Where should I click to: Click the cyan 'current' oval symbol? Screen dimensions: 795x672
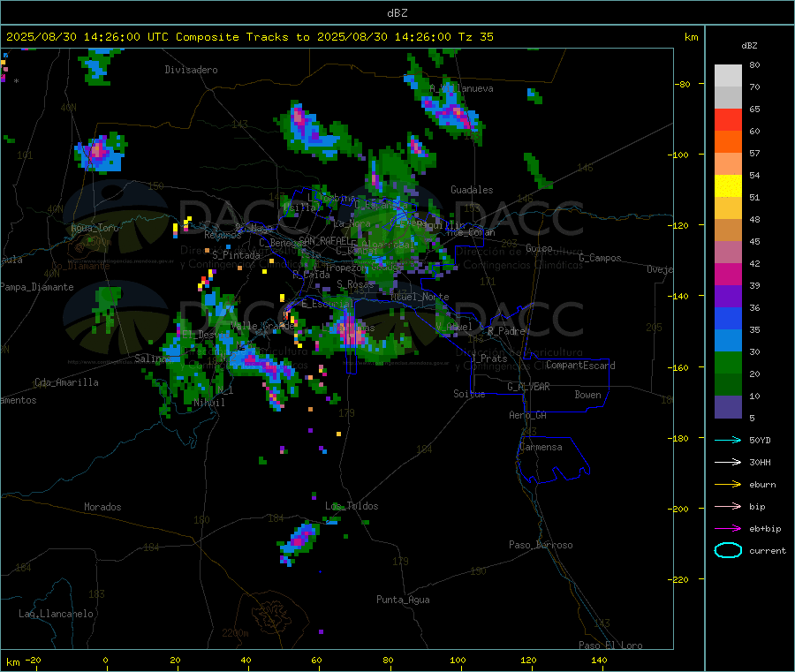point(728,550)
